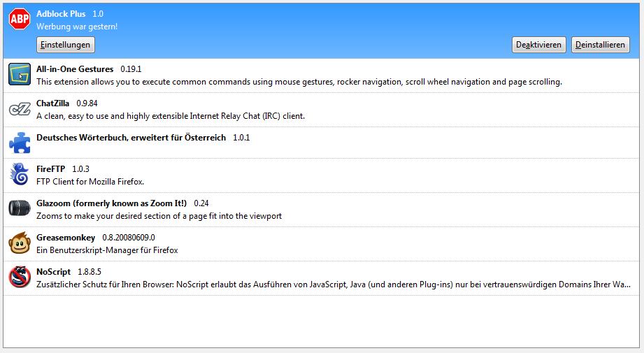
Task: Select the All-in-One Gestures name text
Action: [75, 69]
